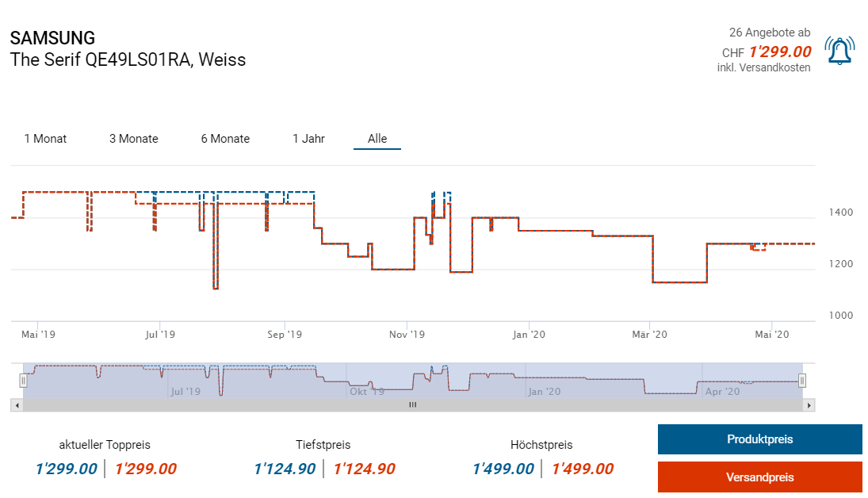Select the 1 Monat time range
Screen dimensions: 868x498
coord(45,139)
